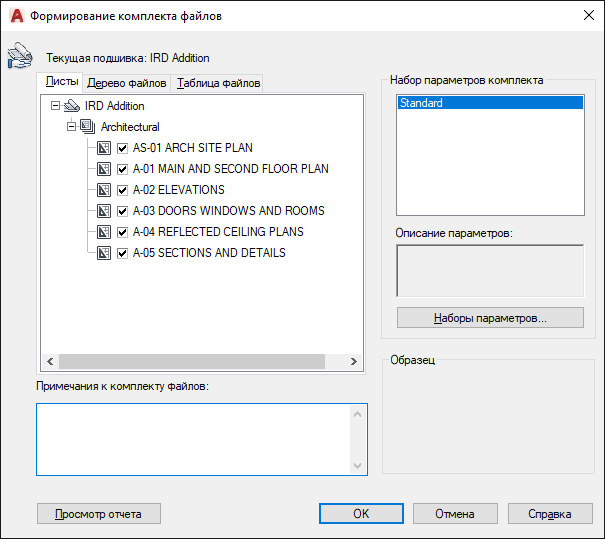Viewport: 605px width, 539px height.
Task: Switch to the Дерево файлов tab
Action: pyautogui.click(x=126, y=83)
